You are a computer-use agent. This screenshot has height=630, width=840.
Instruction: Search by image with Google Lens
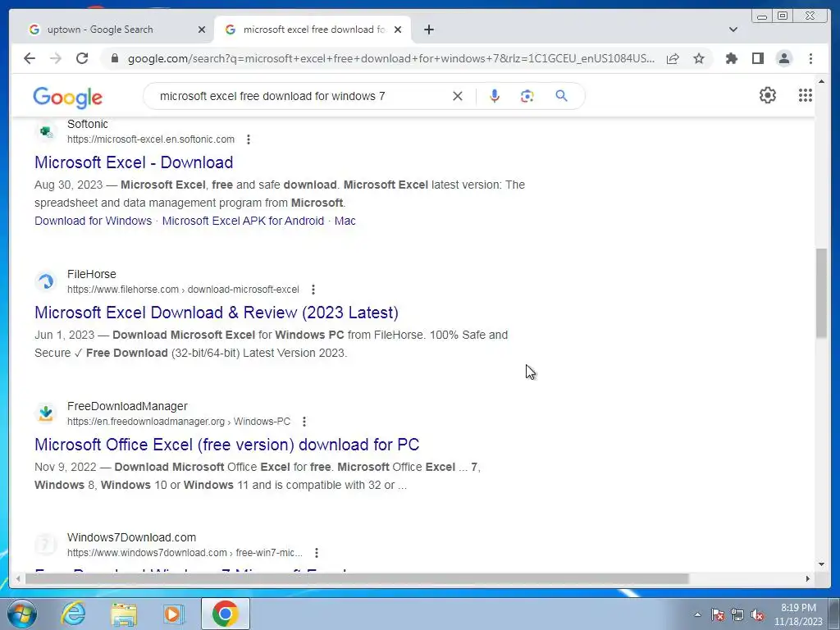(x=527, y=96)
